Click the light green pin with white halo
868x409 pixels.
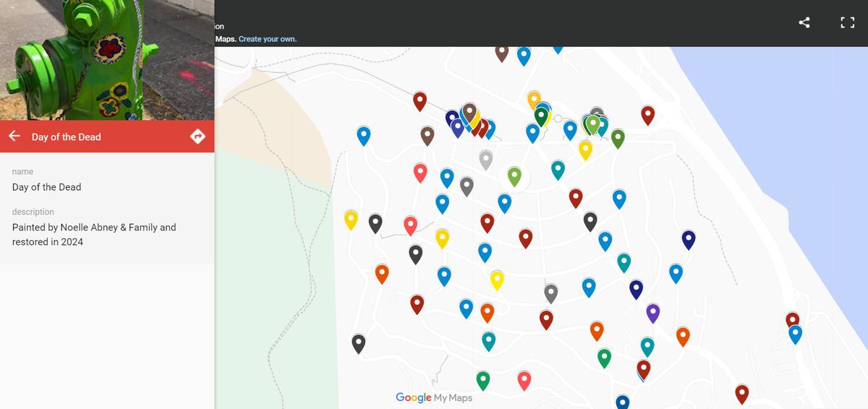click(514, 176)
